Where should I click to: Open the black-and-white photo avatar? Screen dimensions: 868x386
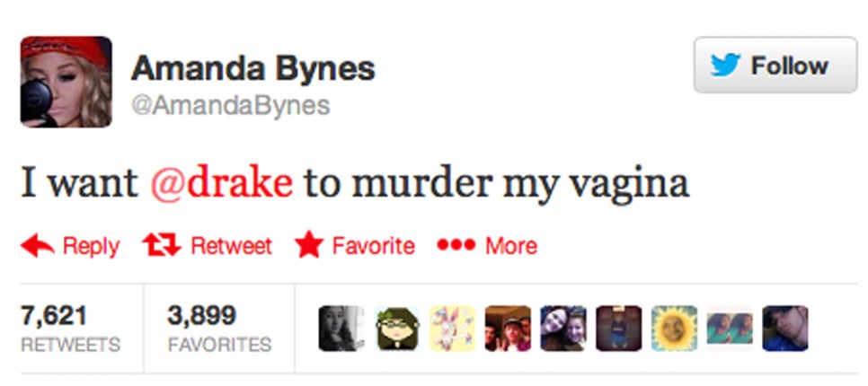coord(341,329)
